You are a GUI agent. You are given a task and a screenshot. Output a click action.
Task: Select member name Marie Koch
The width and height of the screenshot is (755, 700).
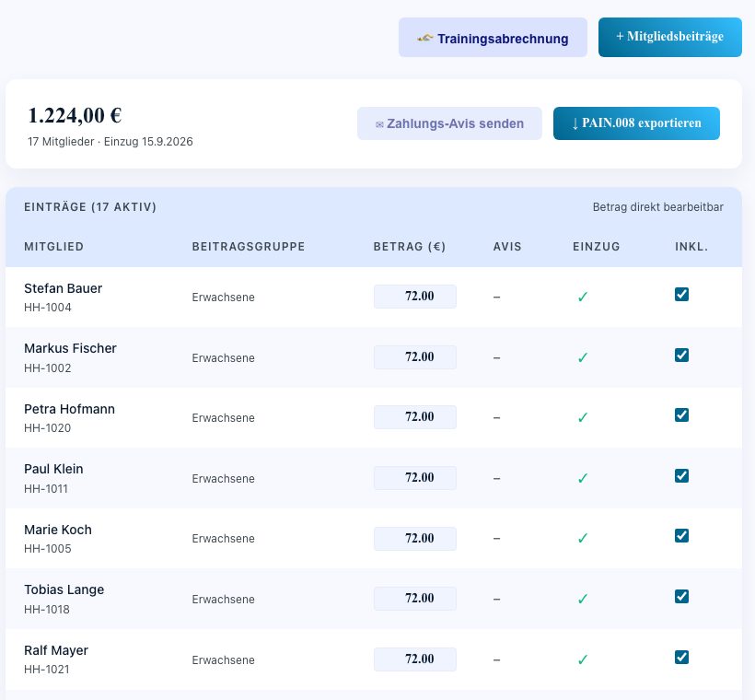[x=58, y=530]
